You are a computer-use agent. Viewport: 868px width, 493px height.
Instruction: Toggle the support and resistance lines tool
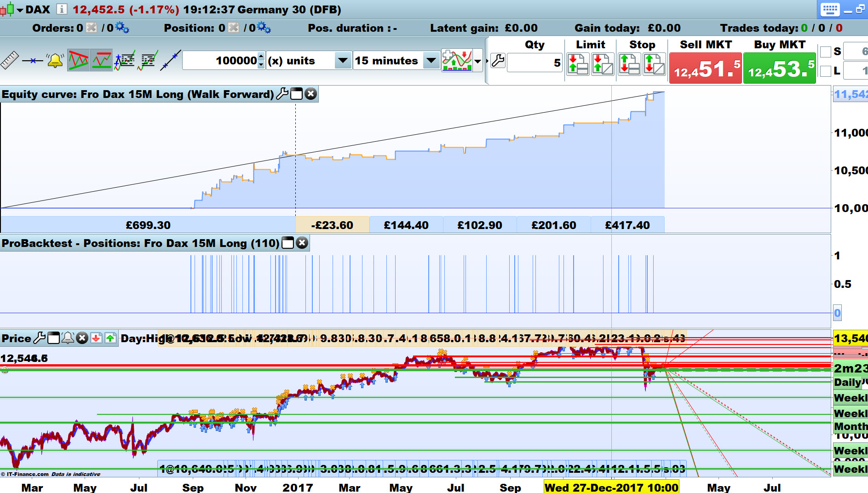(101, 60)
